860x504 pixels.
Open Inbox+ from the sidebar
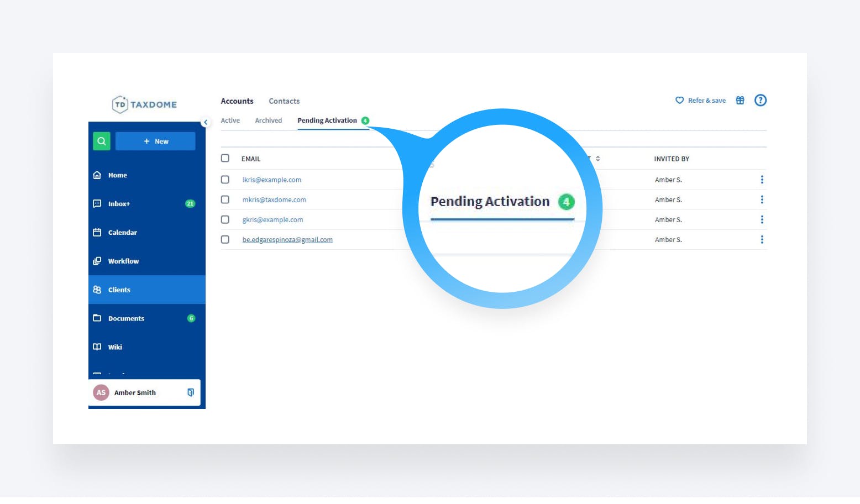point(119,204)
